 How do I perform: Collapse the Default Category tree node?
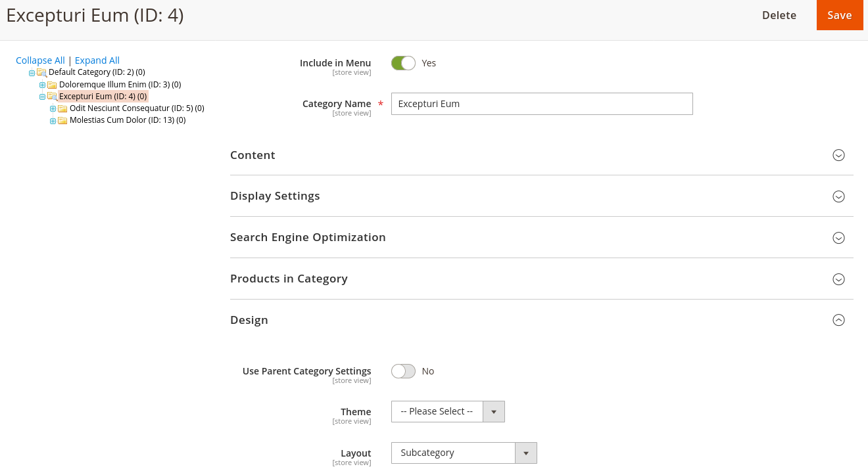pos(32,73)
